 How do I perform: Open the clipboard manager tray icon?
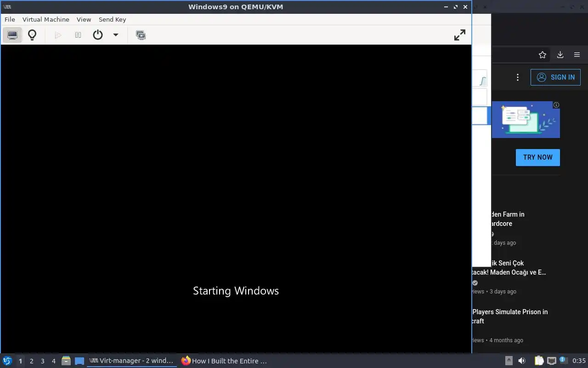(539, 361)
